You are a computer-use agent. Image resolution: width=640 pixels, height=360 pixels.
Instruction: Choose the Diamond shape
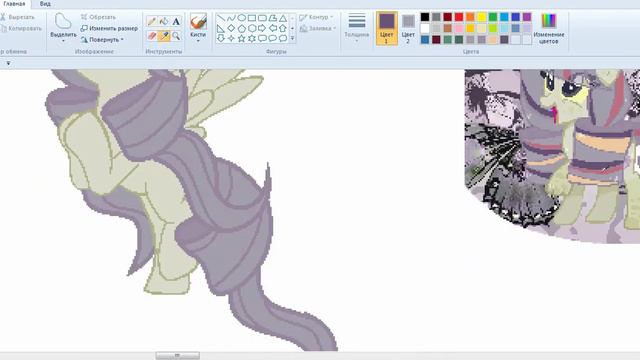tap(231, 28)
